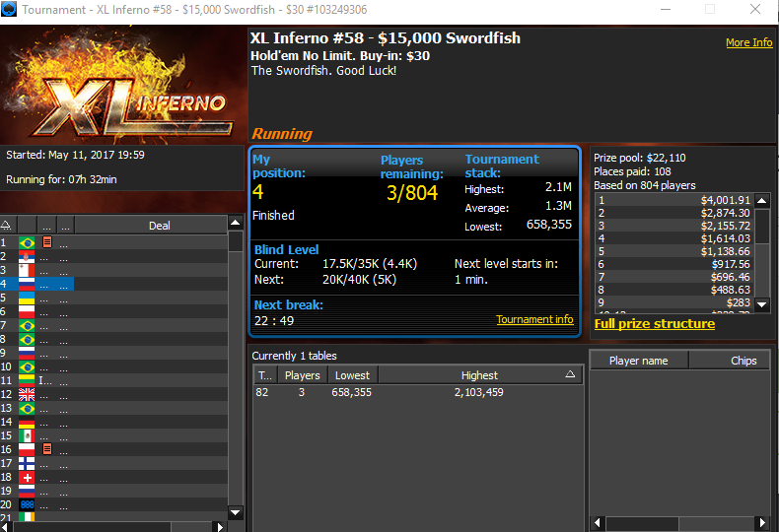Click the Mexico flag in row 15
This screenshot has width=779, height=532.
click(27, 435)
